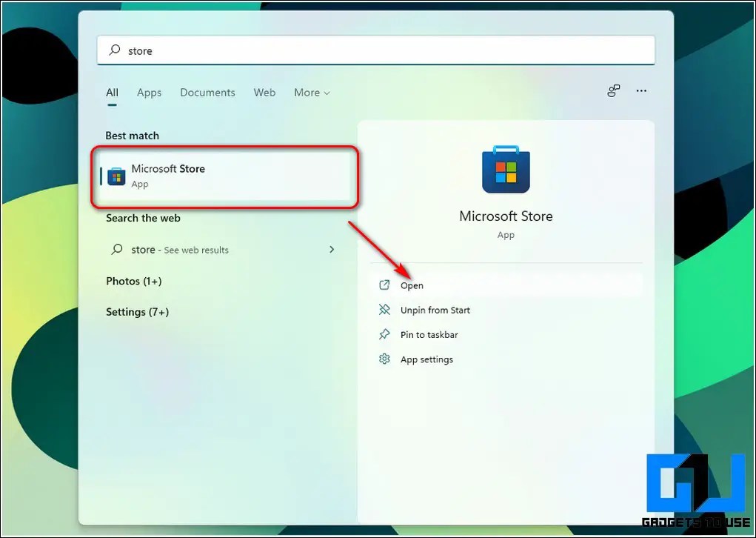Click the large Microsoft Store logo in preview
This screenshot has width=756, height=538.
[x=506, y=170]
